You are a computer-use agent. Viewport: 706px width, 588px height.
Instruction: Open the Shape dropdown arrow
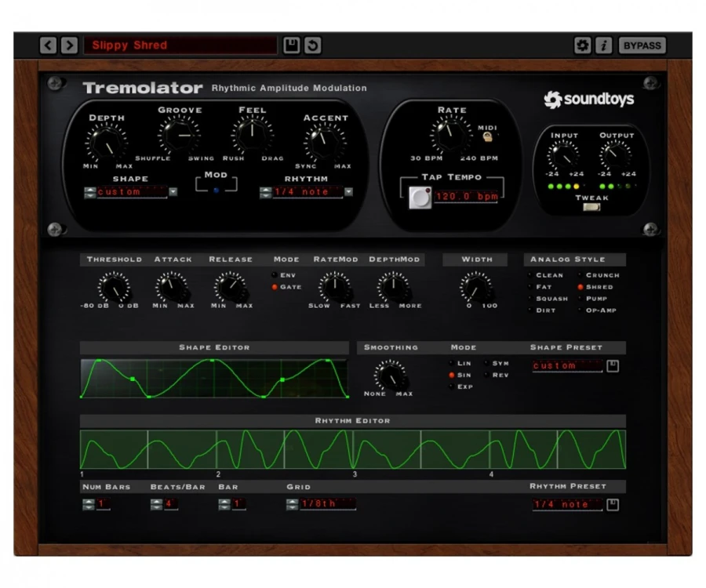coord(173,192)
